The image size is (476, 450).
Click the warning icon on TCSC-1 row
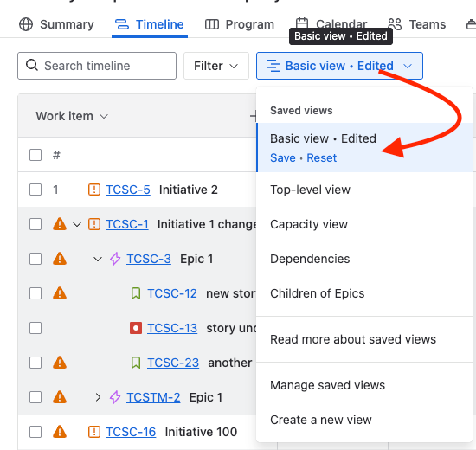coord(60,224)
